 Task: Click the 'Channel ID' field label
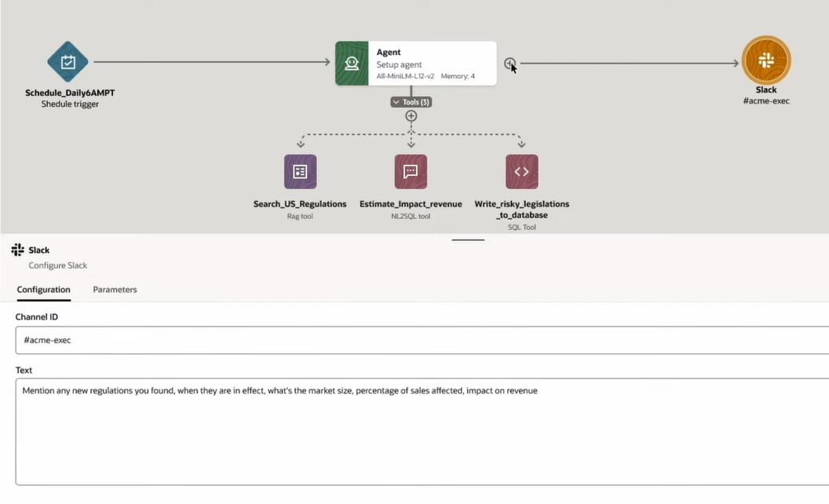(x=36, y=317)
